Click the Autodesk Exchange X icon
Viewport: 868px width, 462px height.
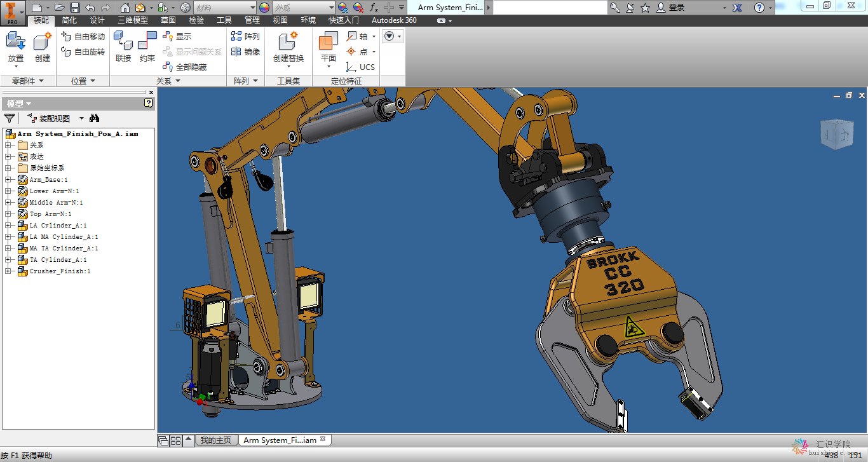(x=737, y=8)
